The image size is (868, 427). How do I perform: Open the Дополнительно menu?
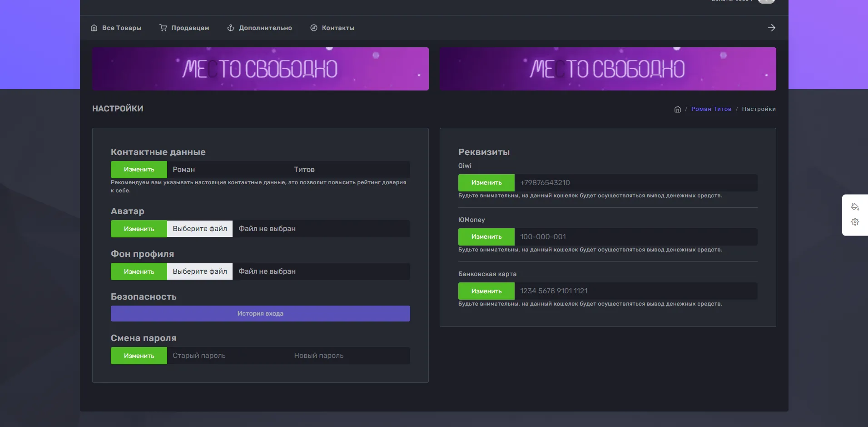(260, 28)
